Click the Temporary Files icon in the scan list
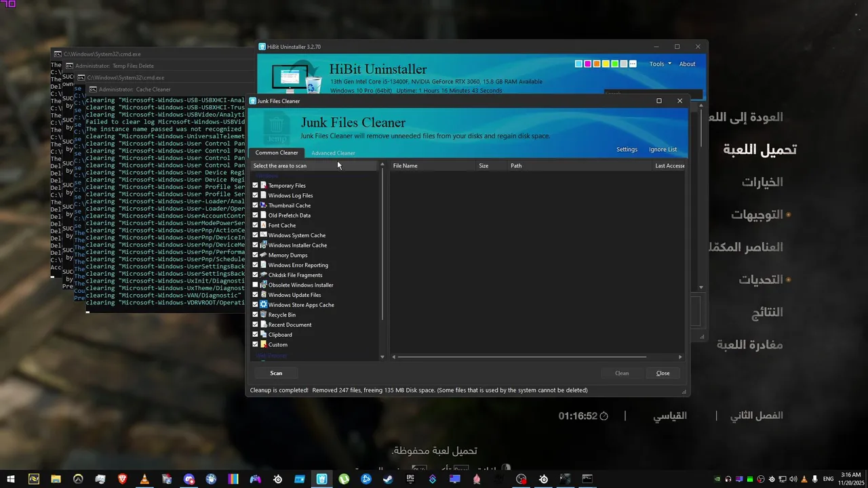The image size is (868, 488). [x=264, y=185]
